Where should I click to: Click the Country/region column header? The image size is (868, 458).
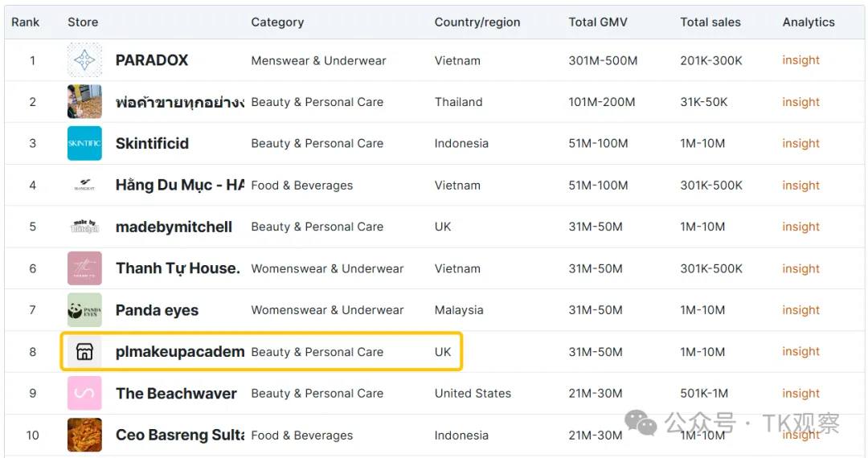[x=477, y=22]
